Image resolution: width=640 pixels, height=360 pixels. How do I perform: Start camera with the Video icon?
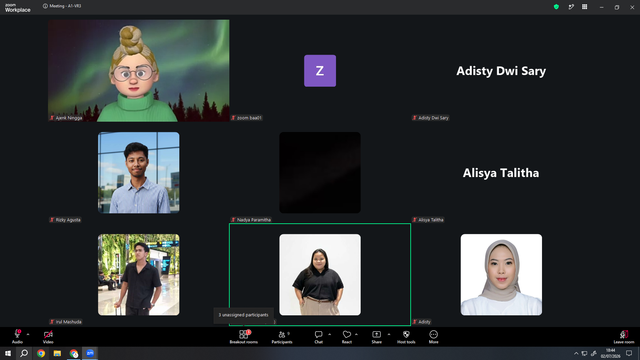pyautogui.click(x=48, y=336)
